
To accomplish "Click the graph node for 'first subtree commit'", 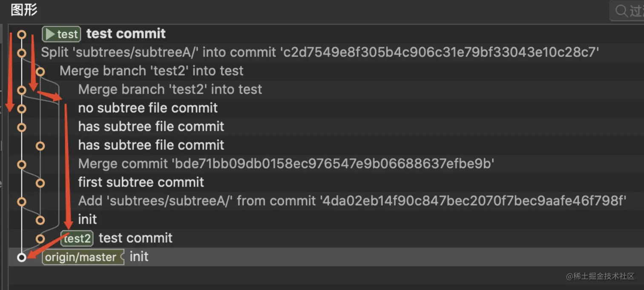I will coord(40,183).
